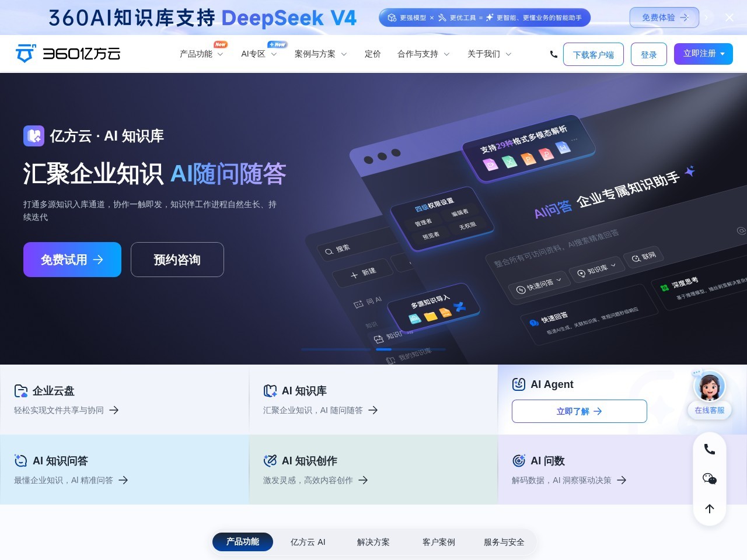
Task: Click arrow next to 最懂企业知识，AI 精准问答
Action: point(123,480)
